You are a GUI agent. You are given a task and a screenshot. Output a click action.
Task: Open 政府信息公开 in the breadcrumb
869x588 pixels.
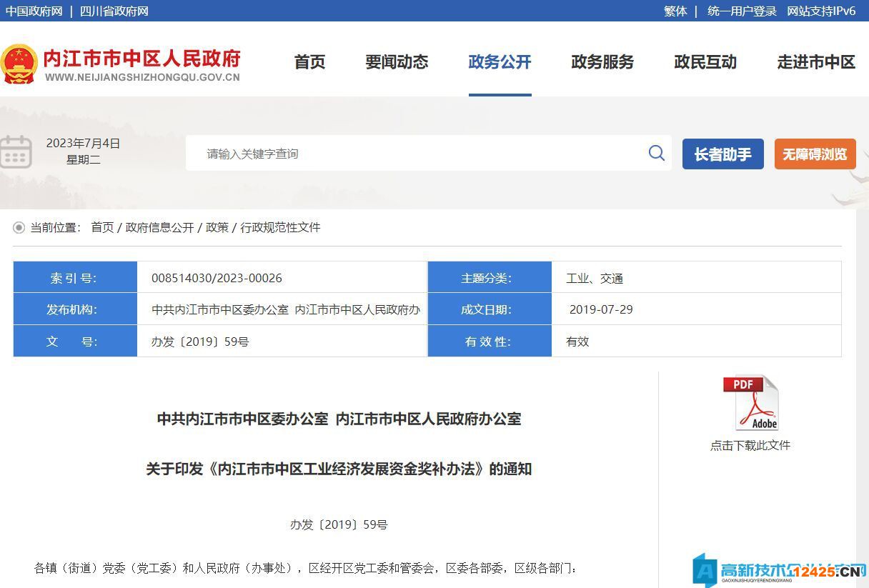(x=159, y=227)
